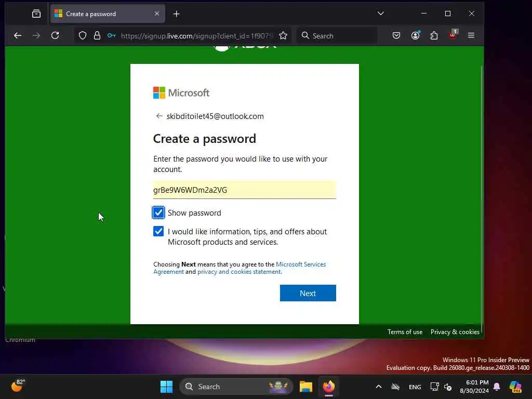Reload the page with the refresh icon
This screenshot has height=399, width=532.
55,35
